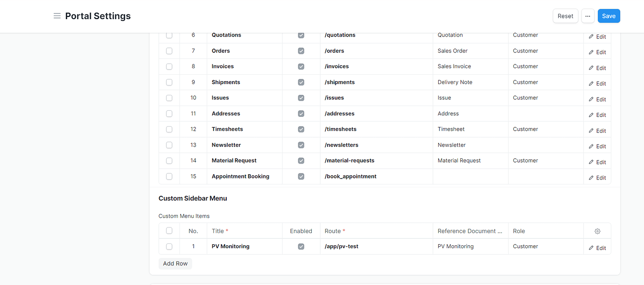Screen dimensions: 644x285
Task: Click the Edit pencil for Issues
Action: click(x=597, y=99)
